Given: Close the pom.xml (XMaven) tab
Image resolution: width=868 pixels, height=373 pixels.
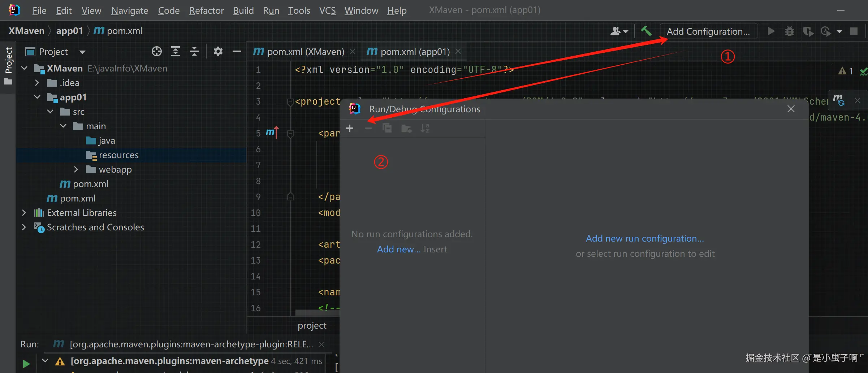Looking at the screenshot, I should click(353, 52).
